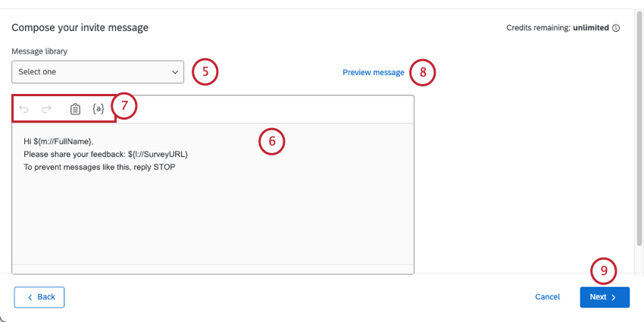Expand the Message library chevron arrow
The width and height of the screenshot is (644, 322).
(x=174, y=72)
